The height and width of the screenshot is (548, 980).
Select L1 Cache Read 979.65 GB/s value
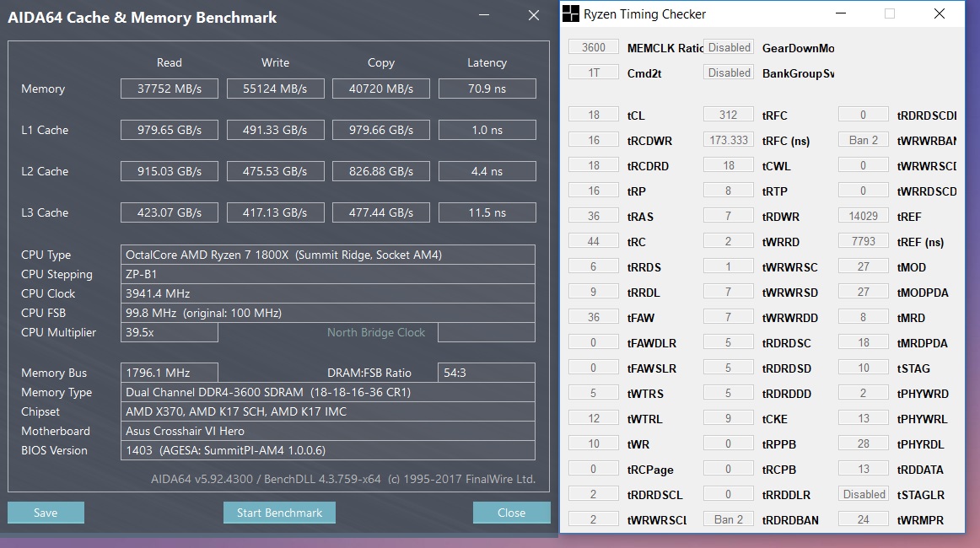170,130
